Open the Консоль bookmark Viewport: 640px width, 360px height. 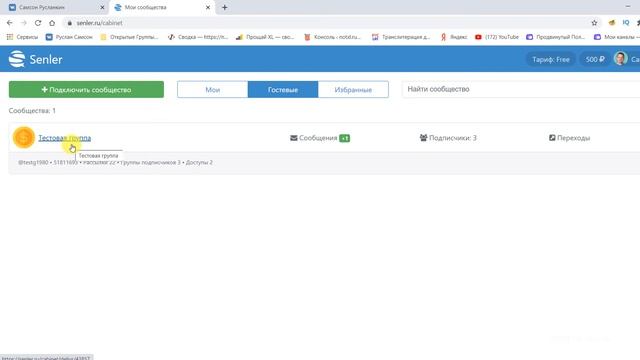pos(333,37)
